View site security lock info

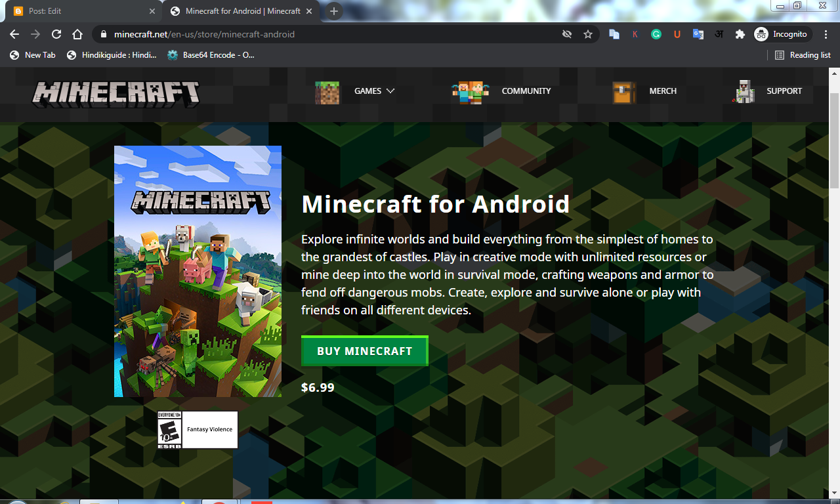click(x=104, y=34)
